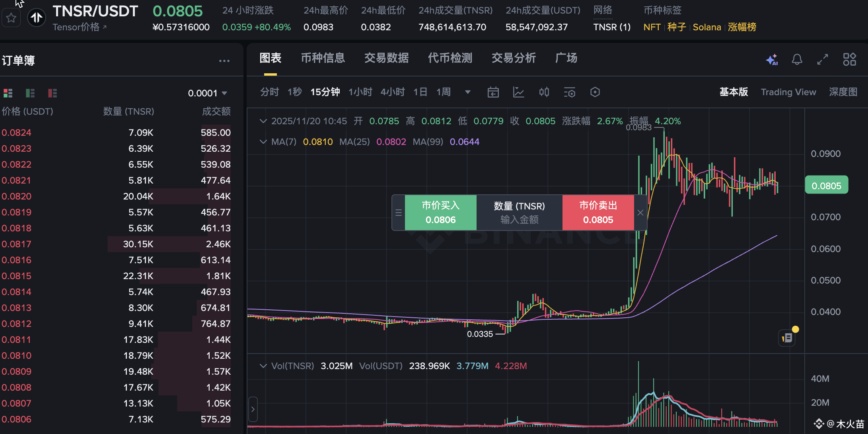Click the MA(99) 0.0644 indicator value

[x=465, y=142]
